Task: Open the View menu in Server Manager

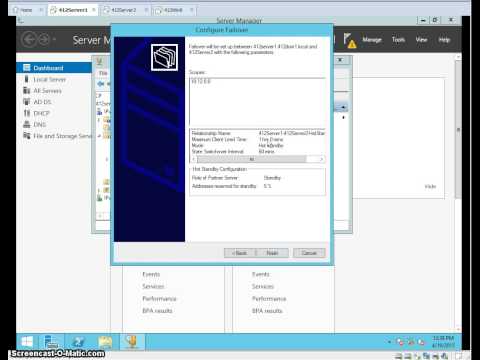Action: click(421, 40)
